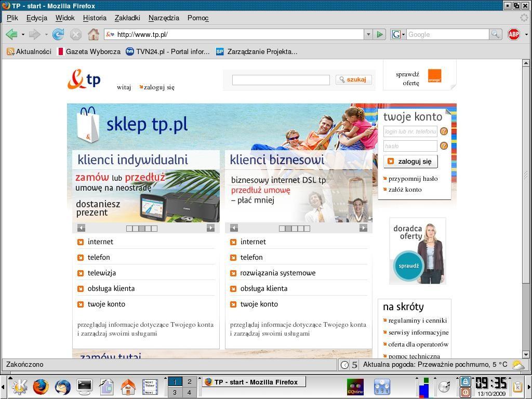The height and width of the screenshot is (399, 532).
Task: Open the Aktualności feed bookmark
Action: (29, 51)
